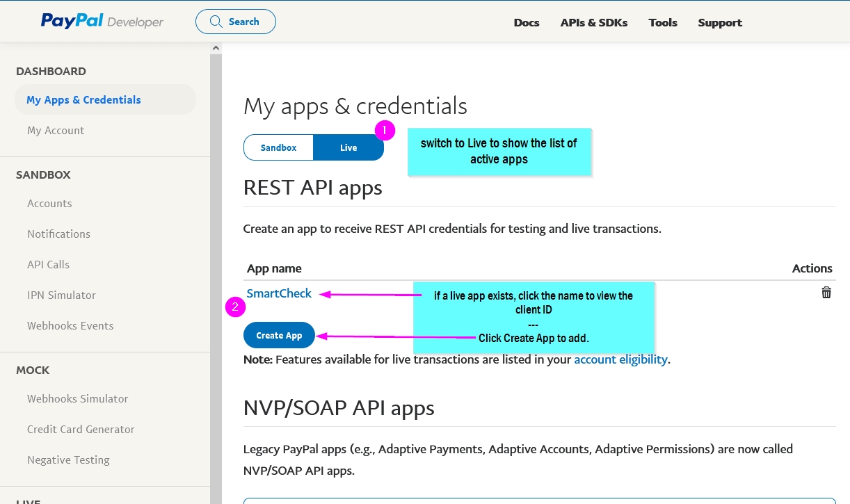This screenshot has height=504, width=850.
Task: Select My Apps & Credentials in sidebar
Action: [105, 99]
